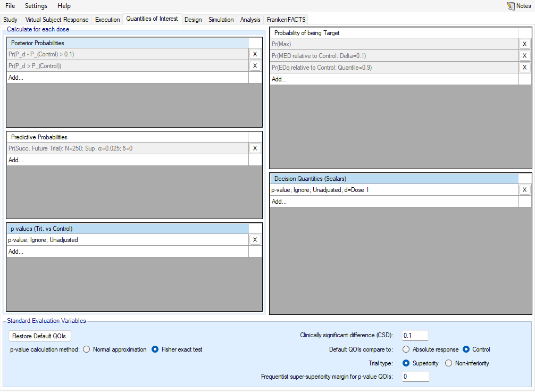Delete the d=Dose 1 decision quantity
The image size is (535, 392).
click(x=524, y=190)
